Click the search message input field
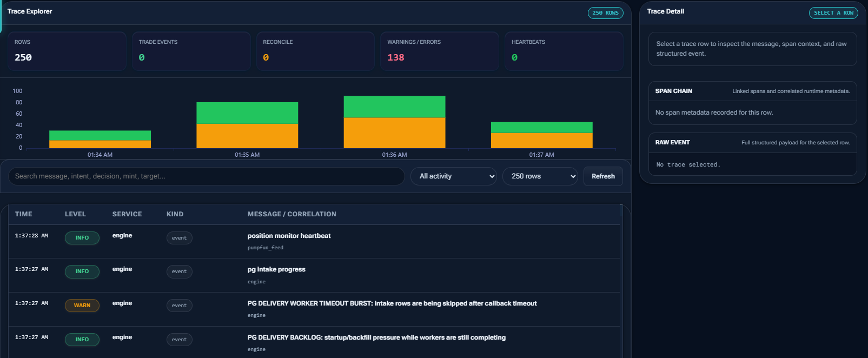This screenshot has width=868, height=358. click(x=206, y=176)
